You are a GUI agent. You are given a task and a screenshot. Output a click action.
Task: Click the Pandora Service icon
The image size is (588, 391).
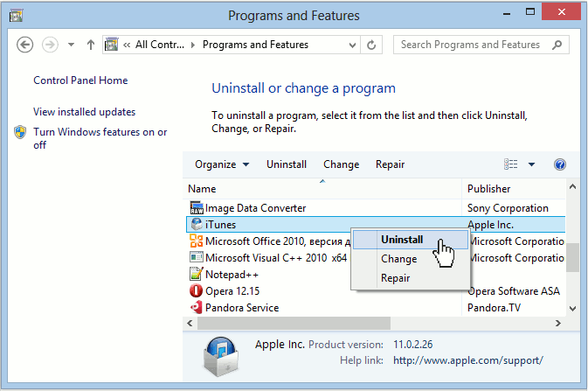click(196, 308)
